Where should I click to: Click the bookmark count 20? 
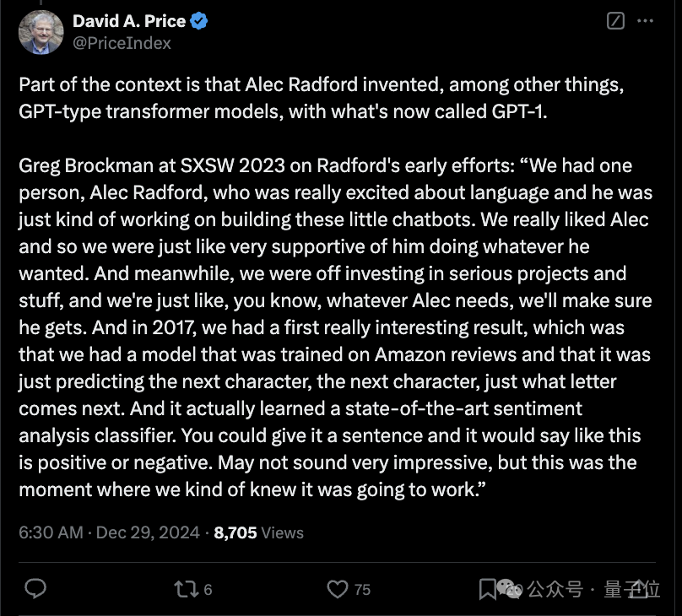click(514, 590)
